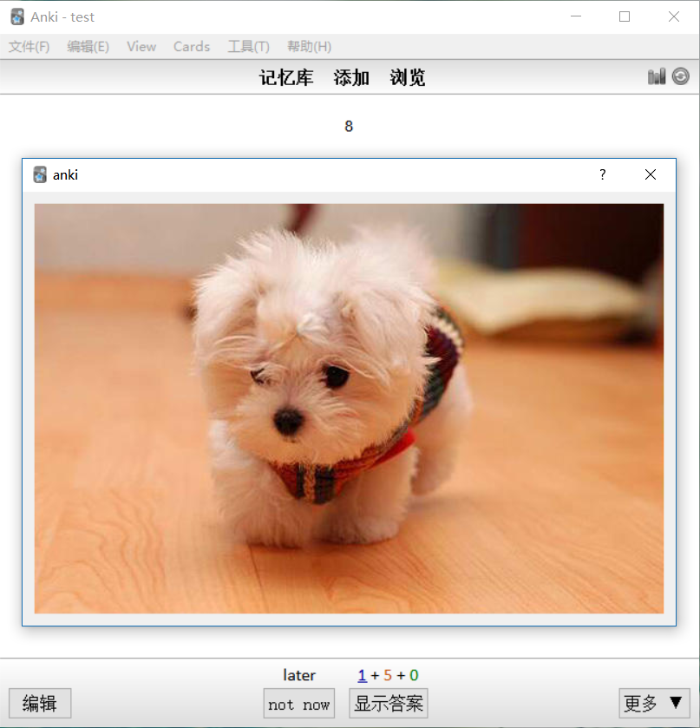Open the View menu

pos(141,47)
